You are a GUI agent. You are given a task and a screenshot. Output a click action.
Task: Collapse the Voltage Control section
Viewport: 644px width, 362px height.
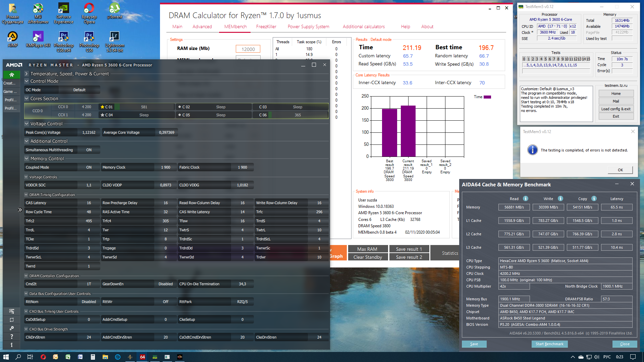click(x=26, y=124)
